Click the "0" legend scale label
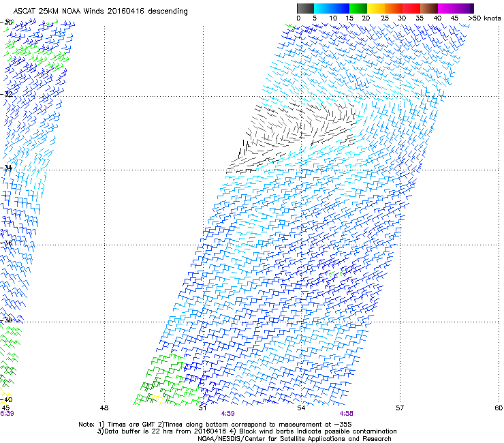 (298, 18)
